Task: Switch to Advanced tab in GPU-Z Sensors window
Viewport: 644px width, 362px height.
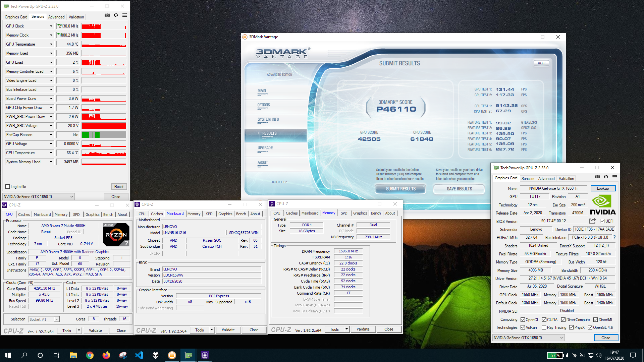Action: pos(56,17)
